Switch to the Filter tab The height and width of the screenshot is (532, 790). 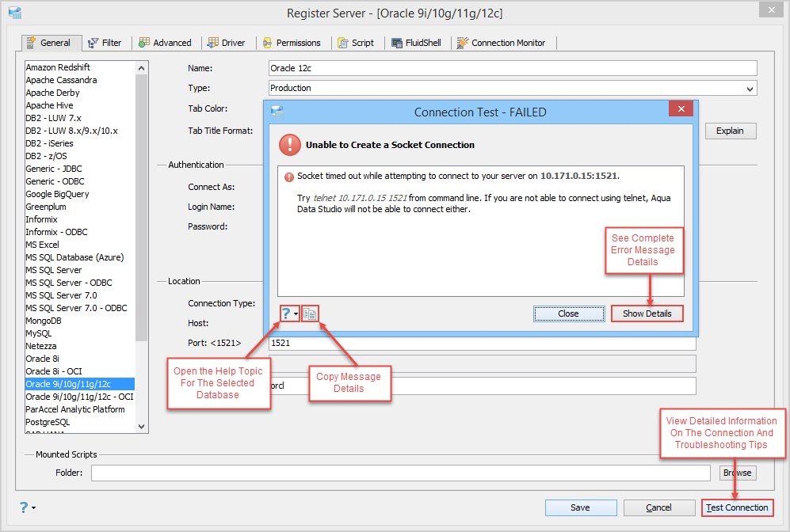pos(105,44)
